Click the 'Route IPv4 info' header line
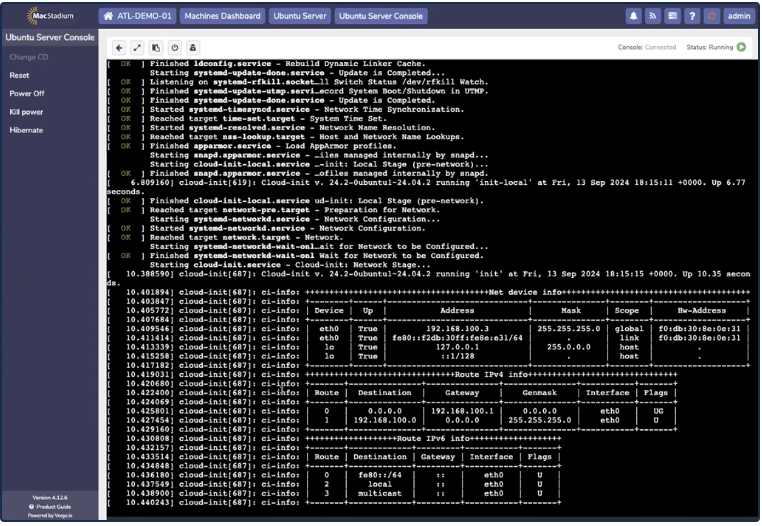The image size is (762, 526). coord(491,374)
